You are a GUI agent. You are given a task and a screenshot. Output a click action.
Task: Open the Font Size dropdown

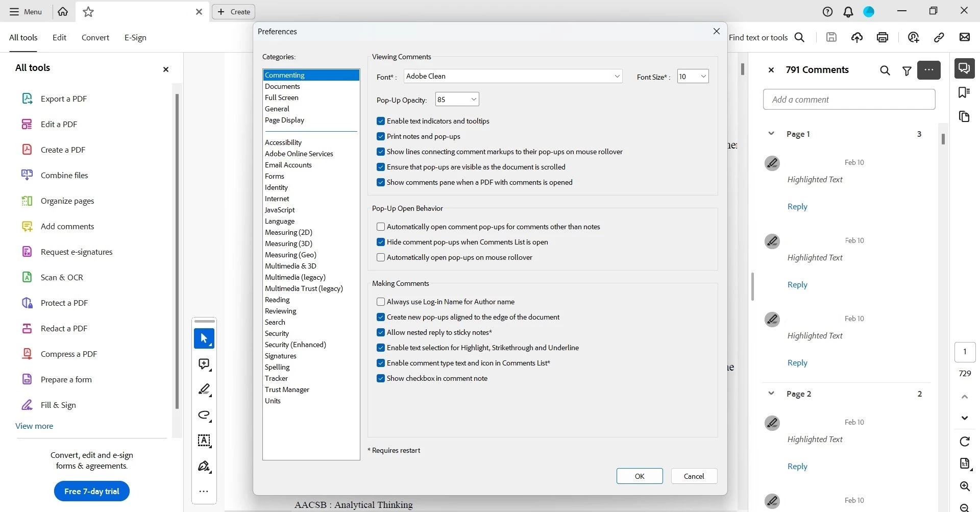click(693, 77)
